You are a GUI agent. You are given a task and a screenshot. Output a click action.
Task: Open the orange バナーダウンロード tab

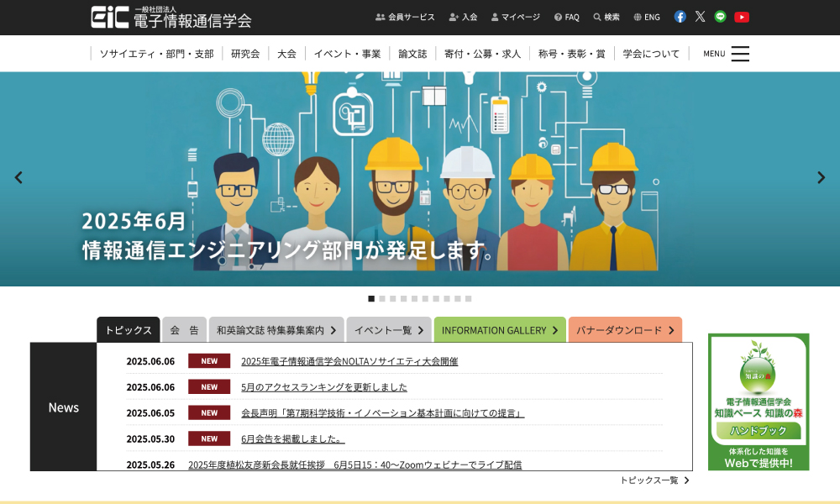(x=624, y=330)
